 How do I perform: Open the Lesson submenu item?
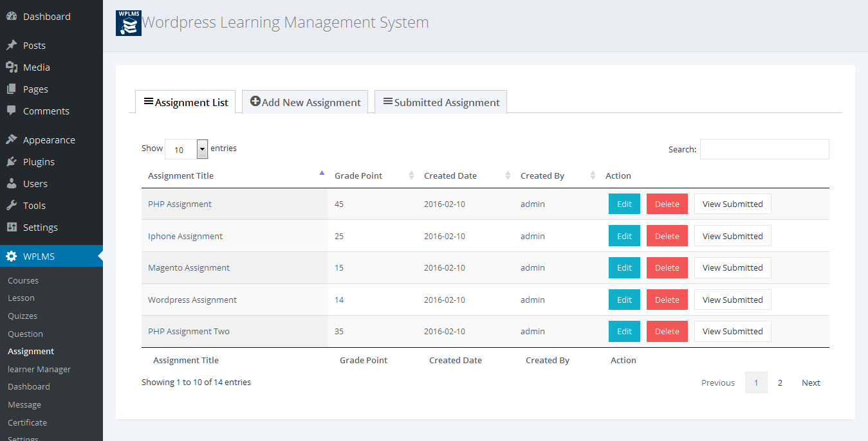pyautogui.click(x=21, y=298)
